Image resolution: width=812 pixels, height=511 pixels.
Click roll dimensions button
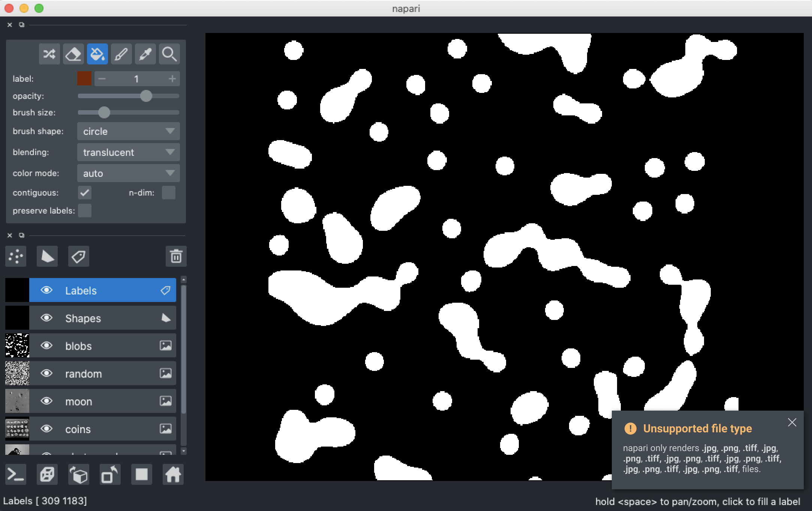[79, 475]
